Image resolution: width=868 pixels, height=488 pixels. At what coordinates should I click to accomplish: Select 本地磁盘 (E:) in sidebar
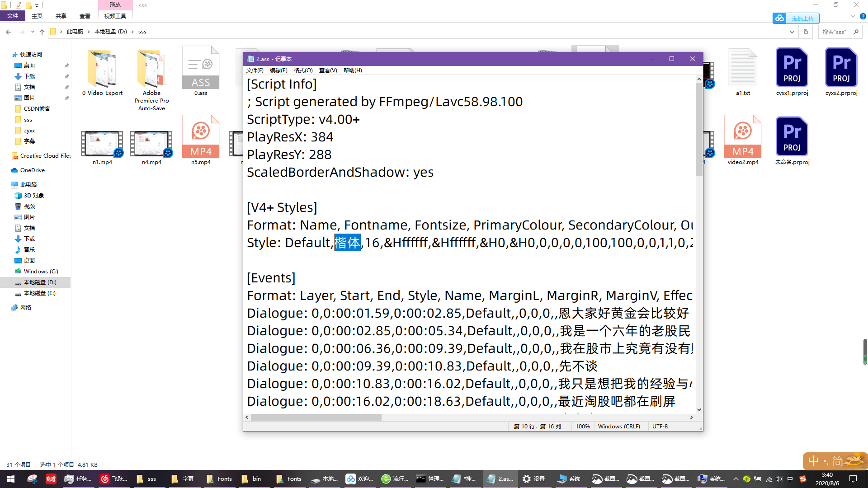click(39, 293)
